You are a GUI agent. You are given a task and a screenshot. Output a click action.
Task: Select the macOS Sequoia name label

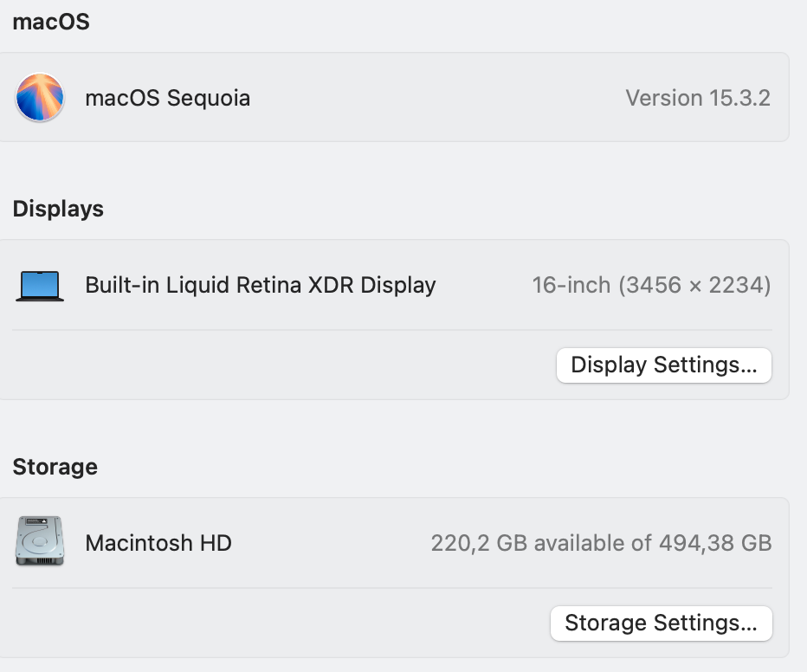(168, 98)
